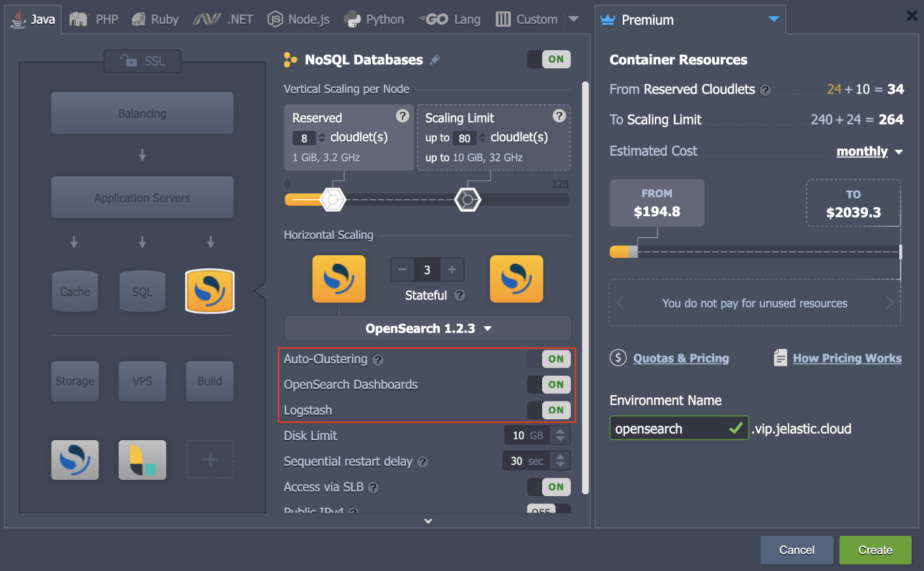Image resolution: width=924 pixels, height=571 pixels.
Task: Select the Ruby tab
Action: point(155,19)
